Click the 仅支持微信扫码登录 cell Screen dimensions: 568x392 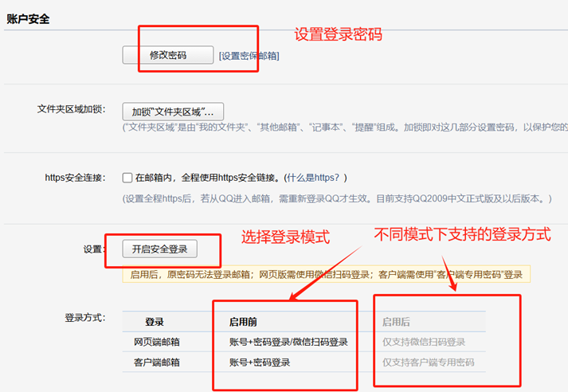tap(424, 342)
